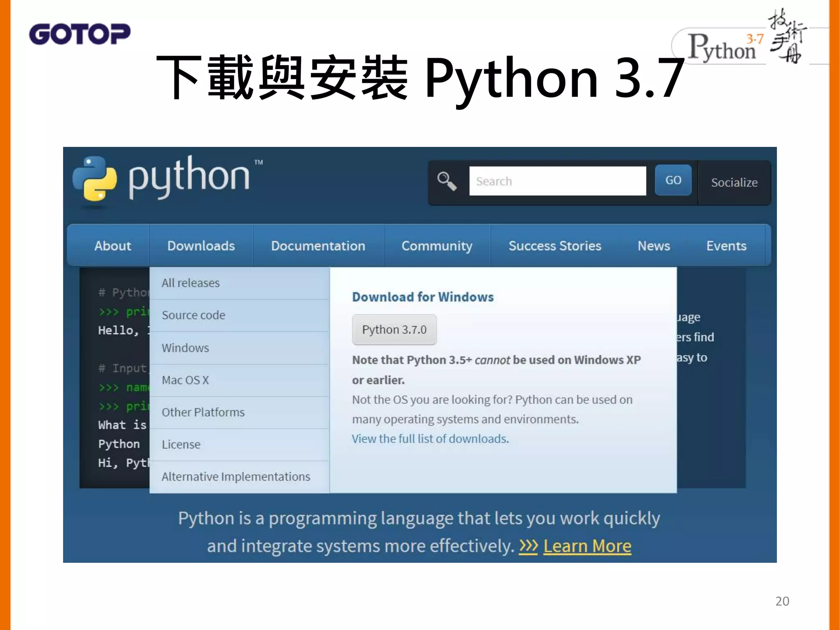Select Source code menu entry
Image resolution: width=840 pixels, height=630 pixels.
click(240, 315)
